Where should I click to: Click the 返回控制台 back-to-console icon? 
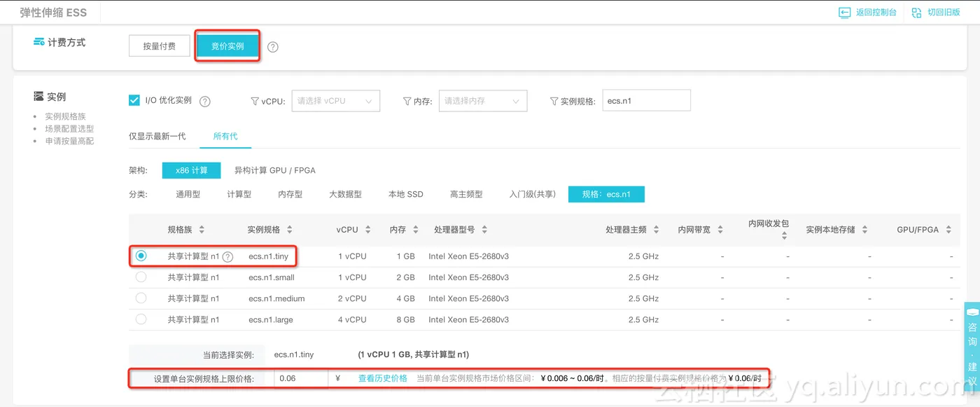pyautogui.click(x=844, y=13)
